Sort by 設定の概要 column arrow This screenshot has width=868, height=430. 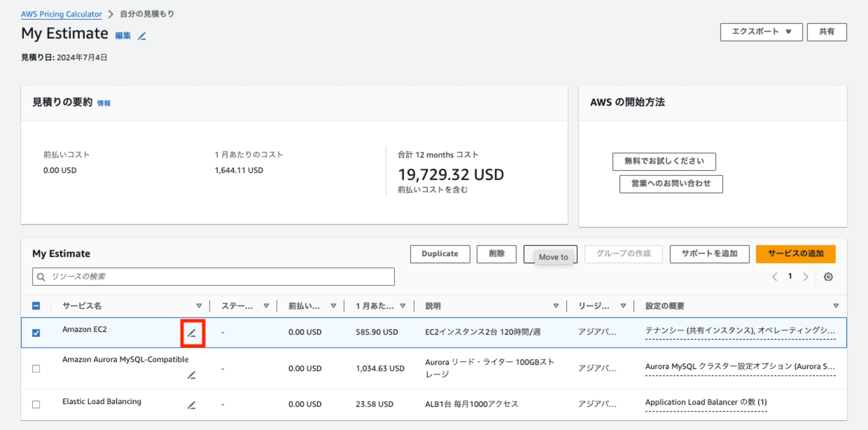coord(836,306)
